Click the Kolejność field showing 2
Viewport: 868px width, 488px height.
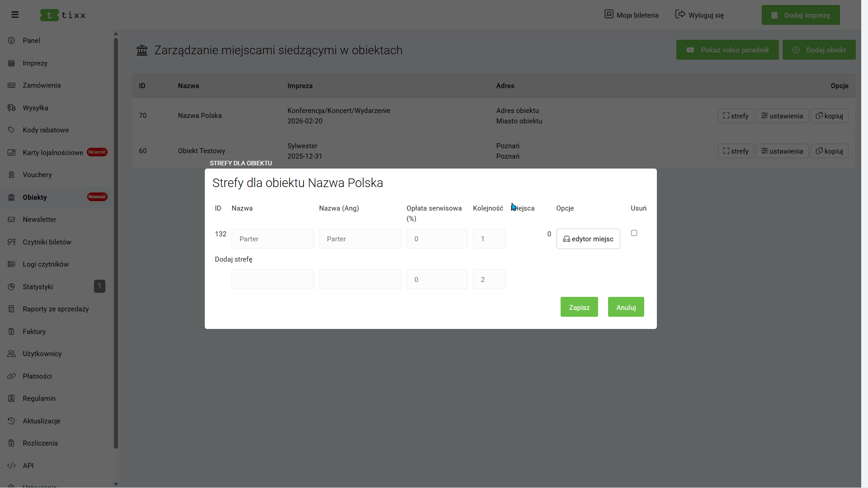(489, 280)
